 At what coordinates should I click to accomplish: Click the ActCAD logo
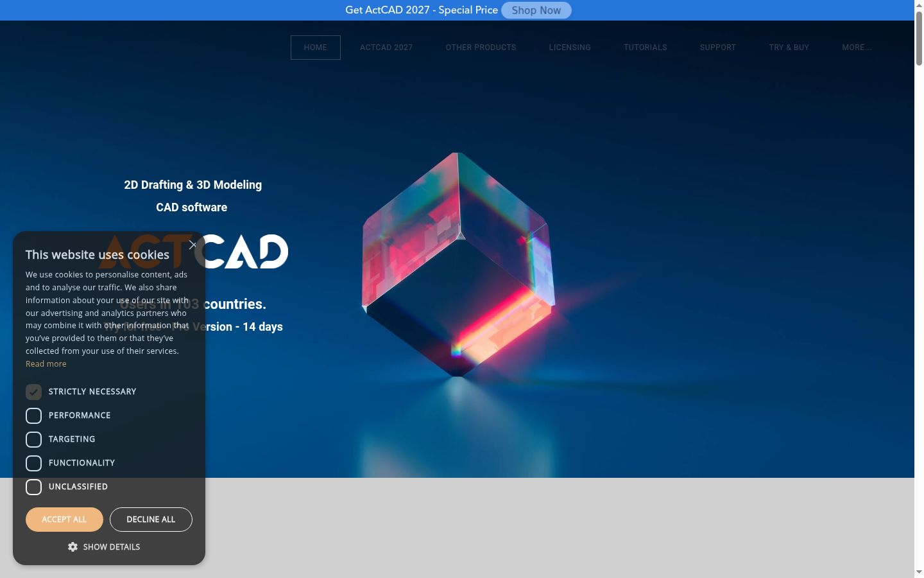tap(193, 251)
